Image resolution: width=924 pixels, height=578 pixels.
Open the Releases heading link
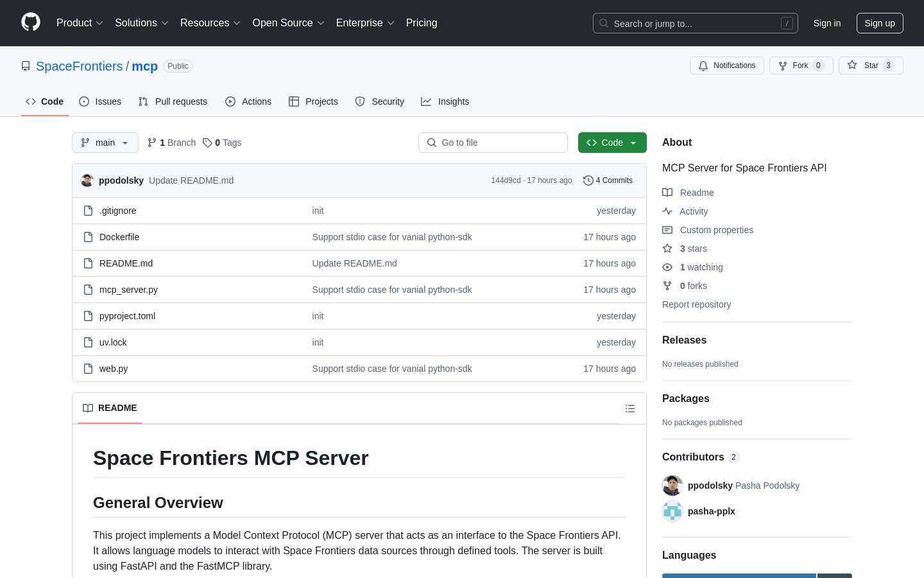(684, 340)
